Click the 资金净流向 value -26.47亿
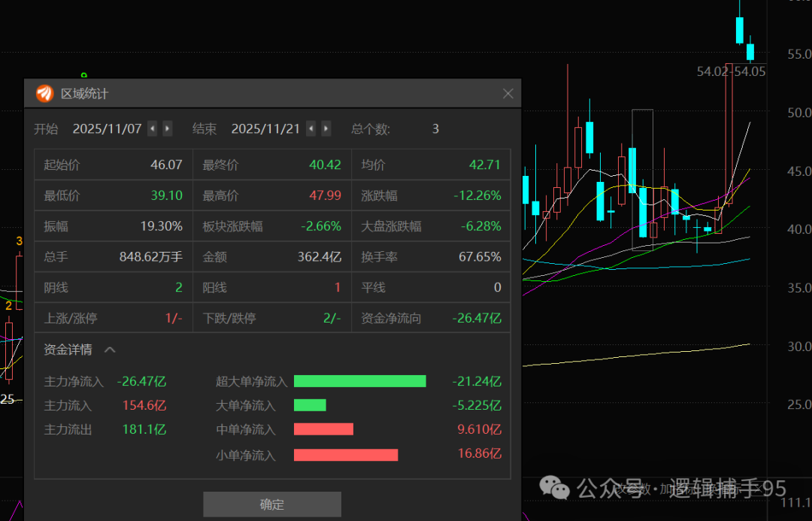The height and width of the screenshot is (521, 812). click(x=477, y=318)
